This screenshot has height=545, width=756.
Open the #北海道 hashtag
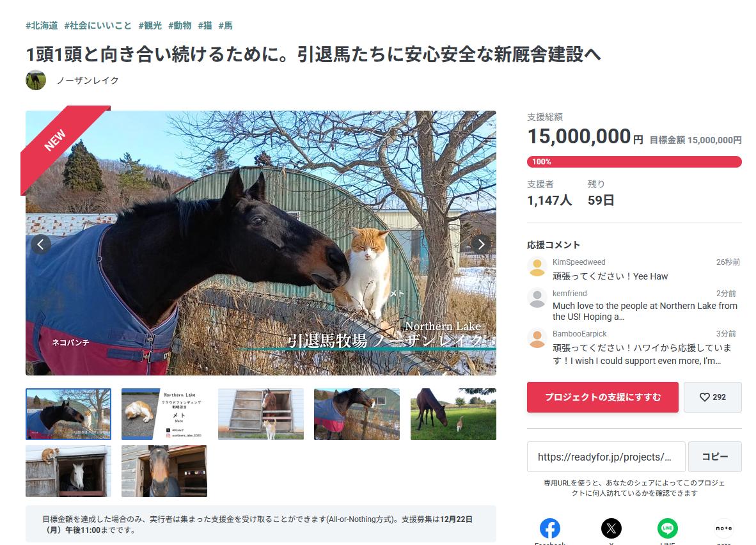[x=42, y=26]
